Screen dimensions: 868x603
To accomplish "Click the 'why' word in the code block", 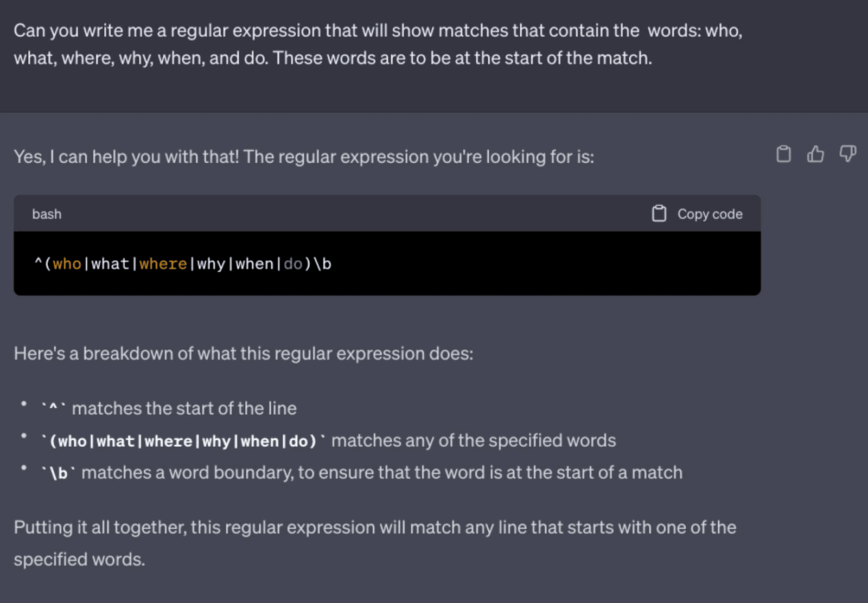I will tap(210, 264).
